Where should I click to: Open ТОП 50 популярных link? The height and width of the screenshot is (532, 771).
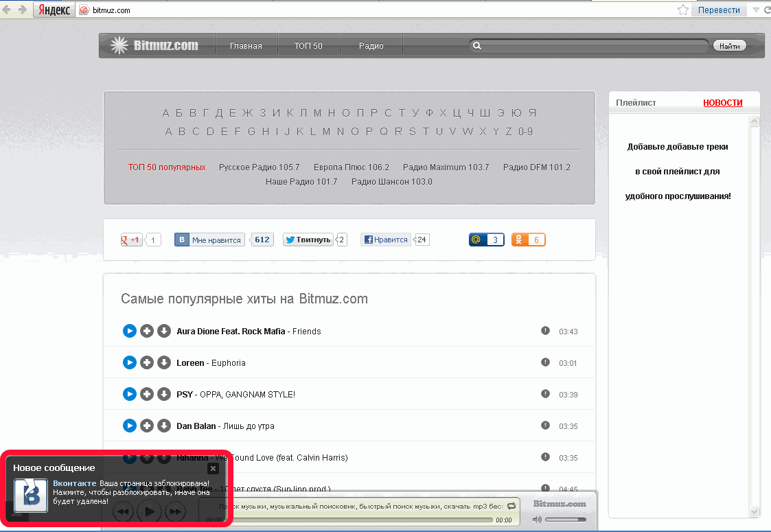(167, 167)
